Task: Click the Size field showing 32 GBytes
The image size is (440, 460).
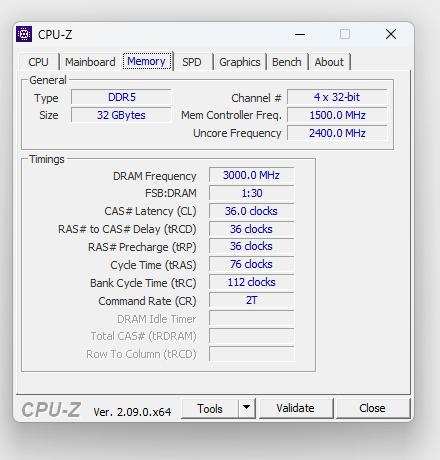Action: 121,115
